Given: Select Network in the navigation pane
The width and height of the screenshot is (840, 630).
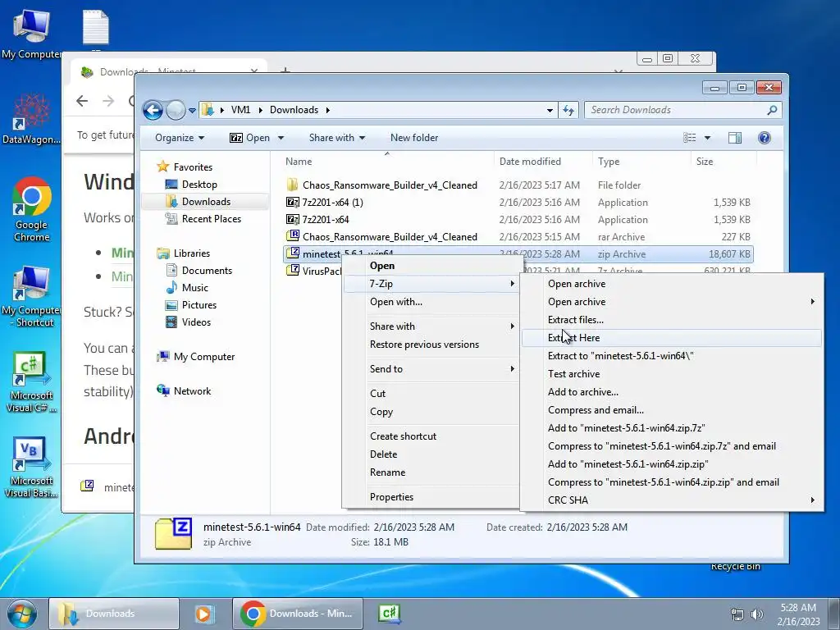Looking at the screenshot, I should click(192, 391).
